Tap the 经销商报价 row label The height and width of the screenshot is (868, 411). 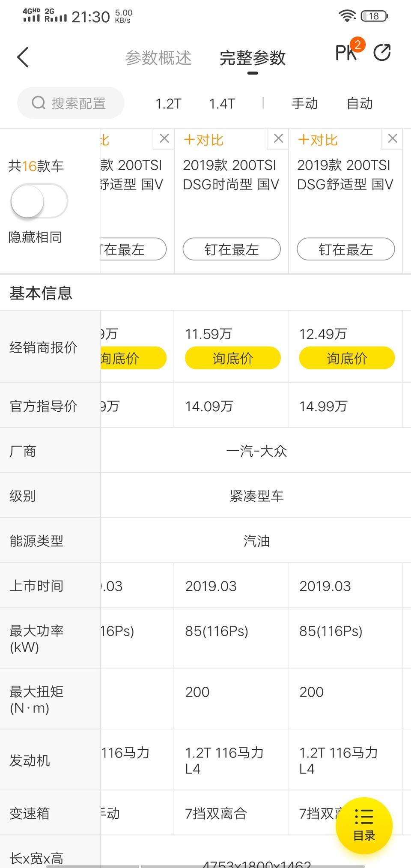click(43, 347)
